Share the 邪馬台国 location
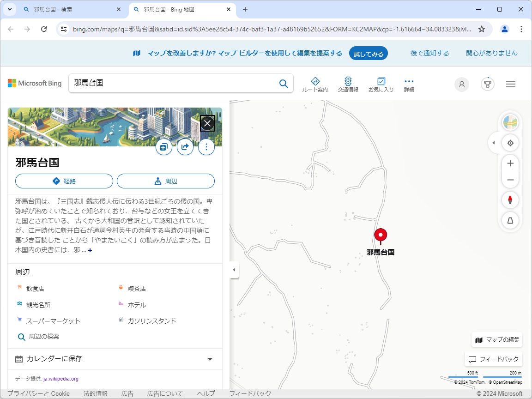532x399 pixels. 185,147
